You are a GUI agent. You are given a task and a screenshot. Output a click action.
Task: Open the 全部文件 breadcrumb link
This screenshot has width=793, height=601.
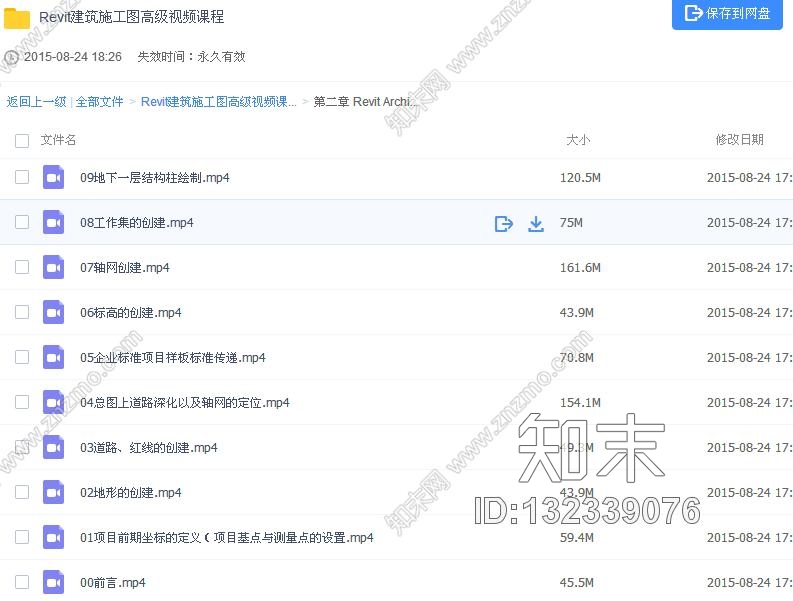click(x=100, y=102)
